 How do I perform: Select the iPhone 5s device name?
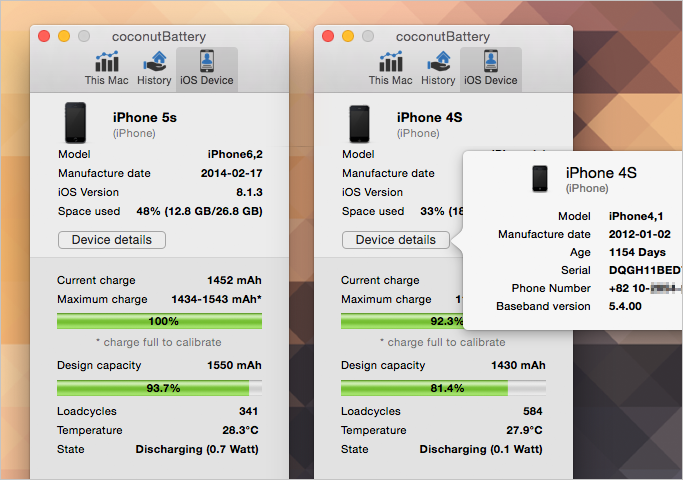coord(145,118)
